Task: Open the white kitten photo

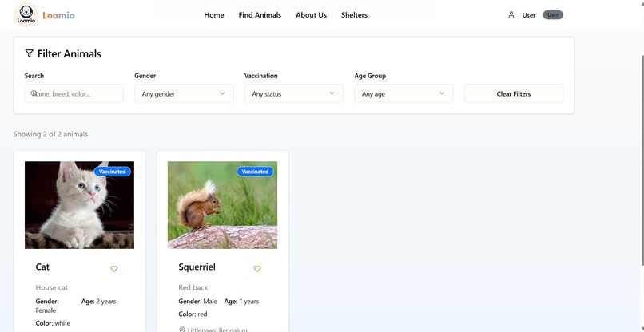Action: pos(79,205)
